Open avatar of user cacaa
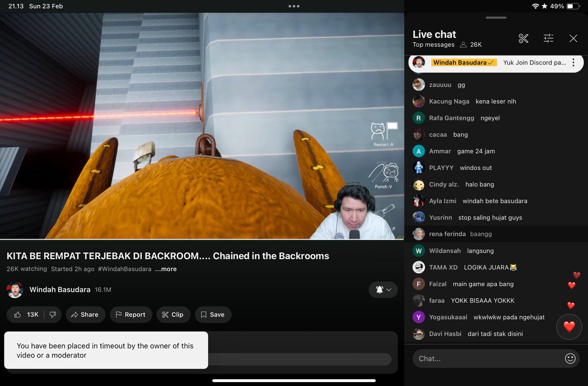Screen dimensions: 588x386 (x=418, y=135)
